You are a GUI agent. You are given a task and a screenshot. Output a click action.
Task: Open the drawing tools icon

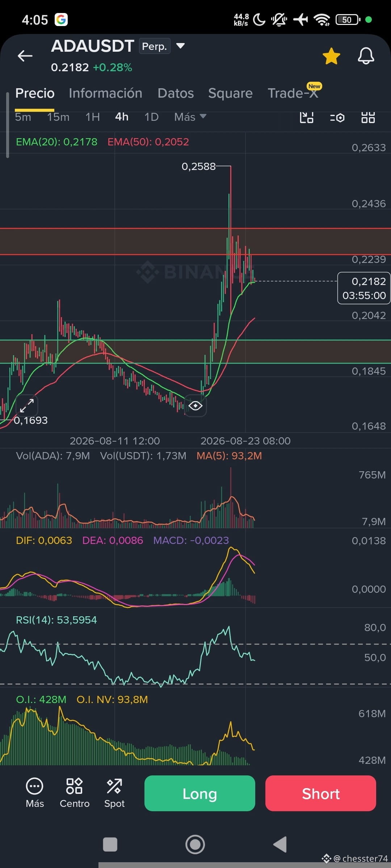pos(307,118)
